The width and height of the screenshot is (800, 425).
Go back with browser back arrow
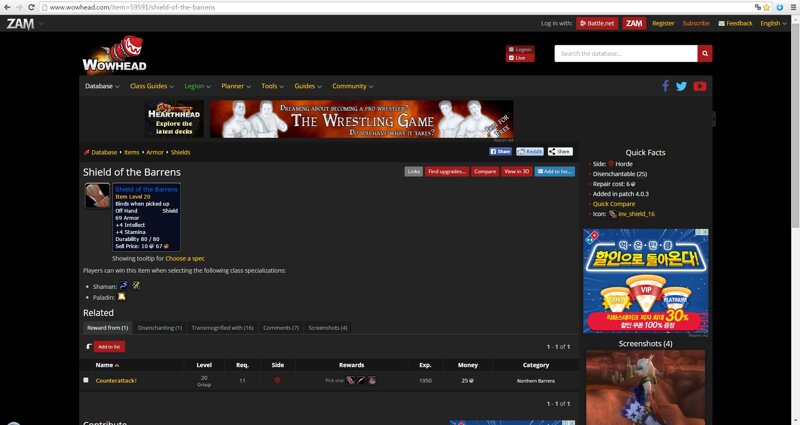tap(7, 7)
